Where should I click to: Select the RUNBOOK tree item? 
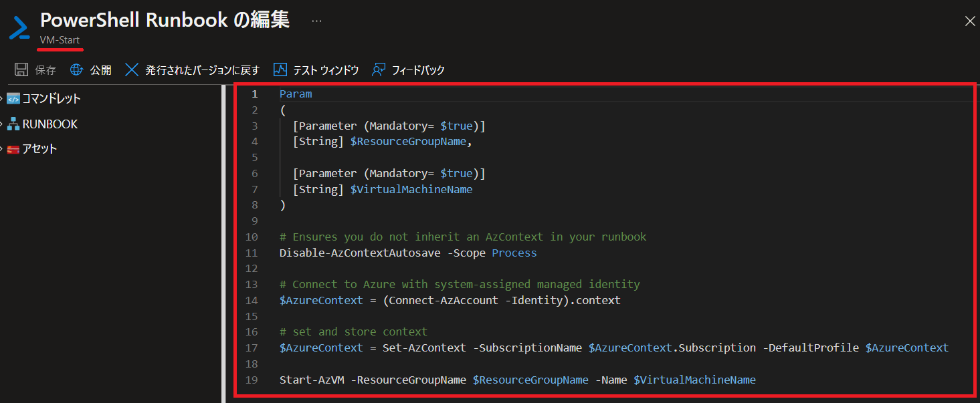click(x=50, y=124)
